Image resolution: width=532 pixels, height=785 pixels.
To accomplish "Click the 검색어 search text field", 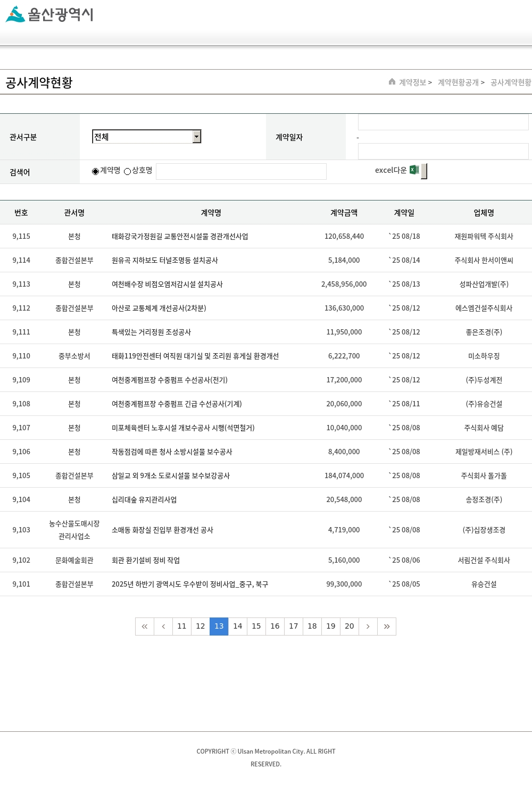I will 241,171.
